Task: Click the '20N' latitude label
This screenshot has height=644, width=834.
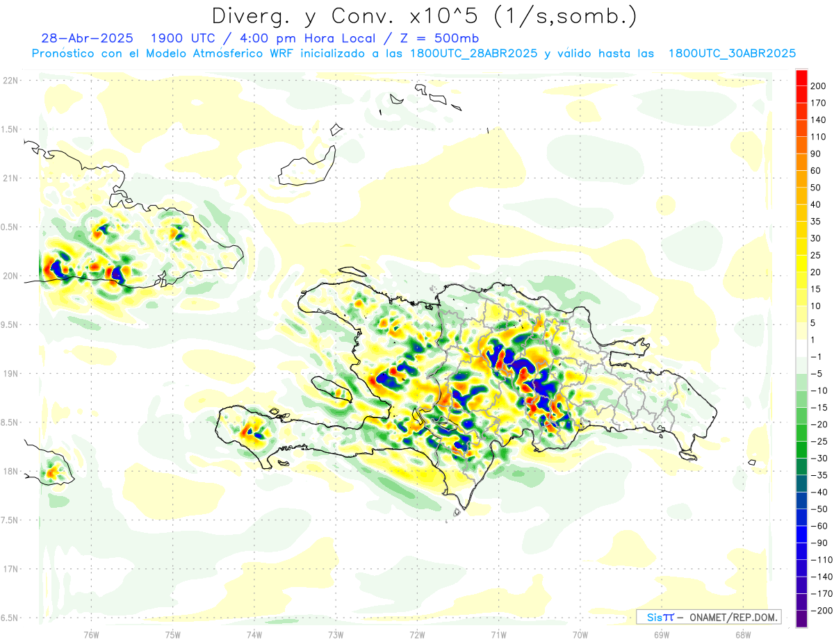Action: 10,275
